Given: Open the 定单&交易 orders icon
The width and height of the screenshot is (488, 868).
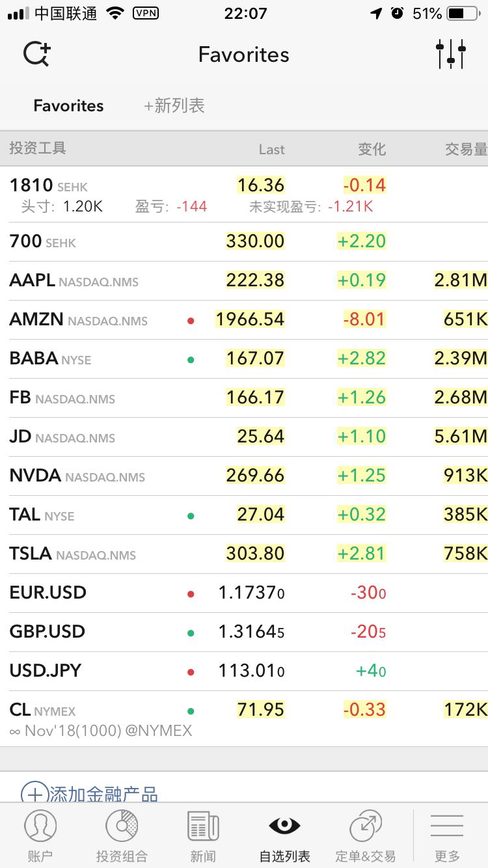Looking at the screenshot, I should coord(366,826).
